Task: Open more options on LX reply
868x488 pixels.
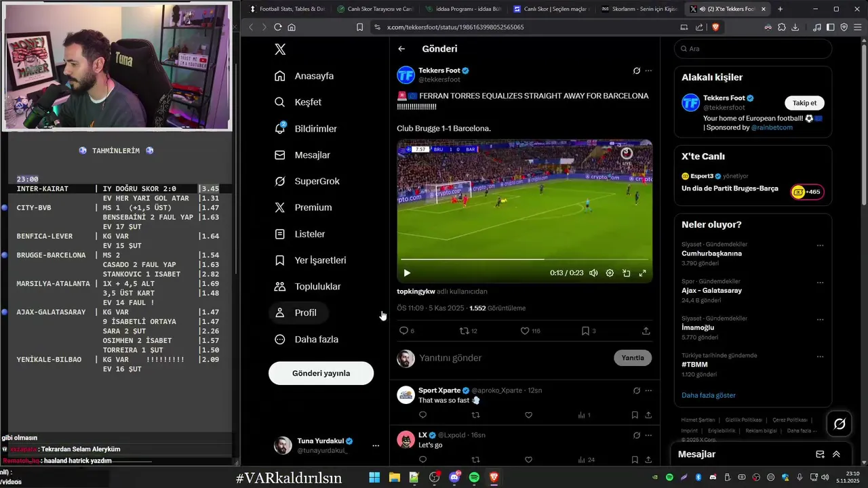Action: point(649,435)
